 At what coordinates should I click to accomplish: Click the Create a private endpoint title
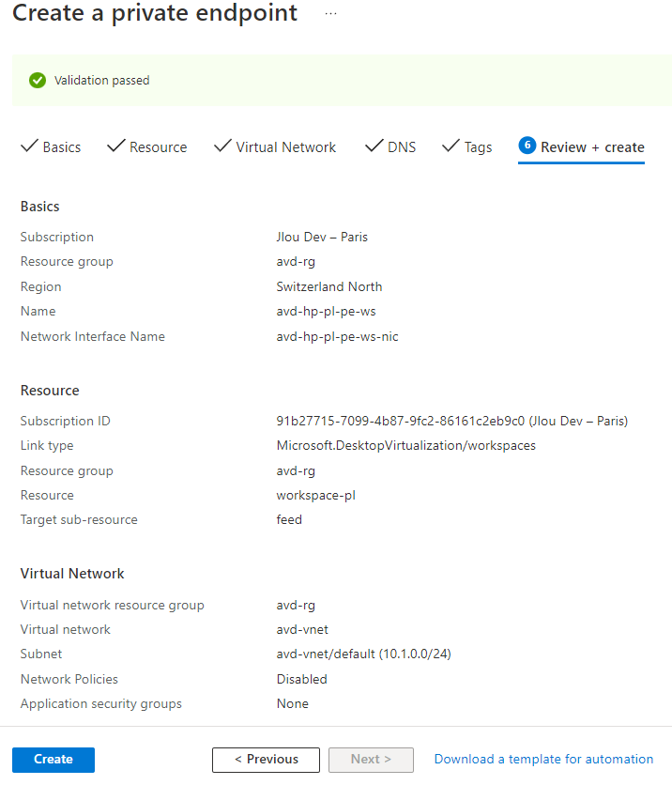click(155, 13)
